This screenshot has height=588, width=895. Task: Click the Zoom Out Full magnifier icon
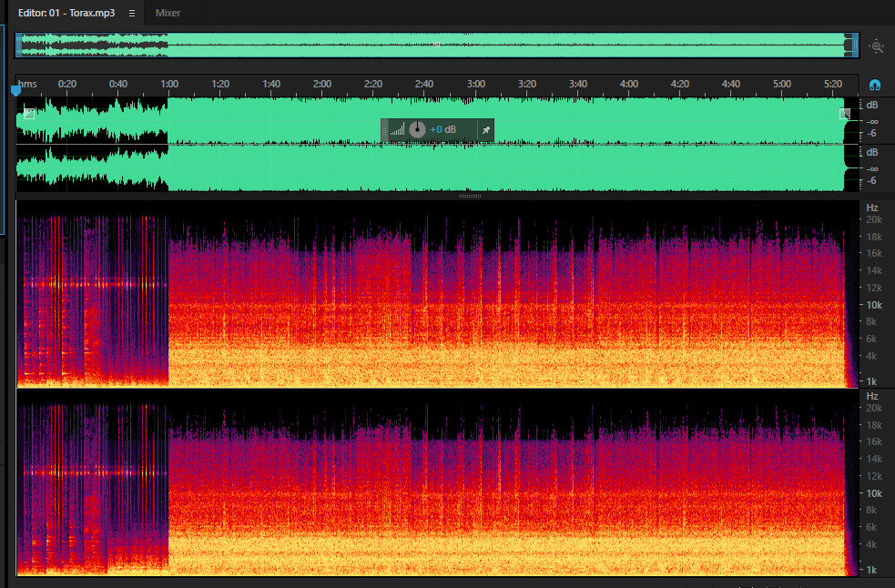876,46
